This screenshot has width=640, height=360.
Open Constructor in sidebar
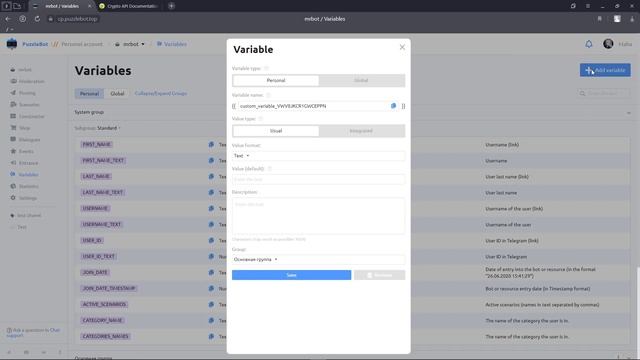coord(27,116)
